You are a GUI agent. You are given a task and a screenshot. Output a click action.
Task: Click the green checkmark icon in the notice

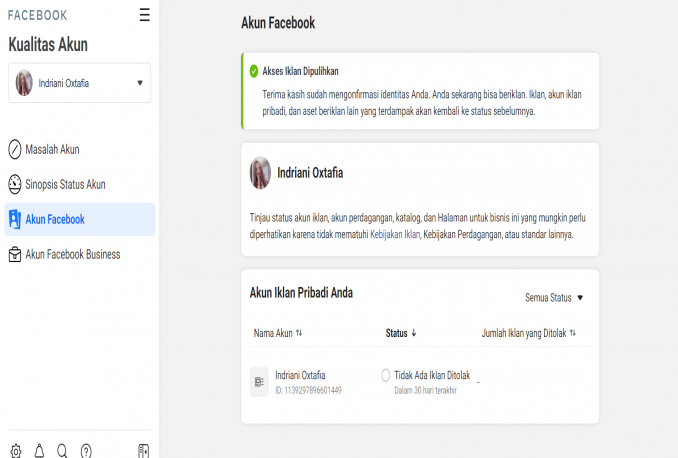254,71
